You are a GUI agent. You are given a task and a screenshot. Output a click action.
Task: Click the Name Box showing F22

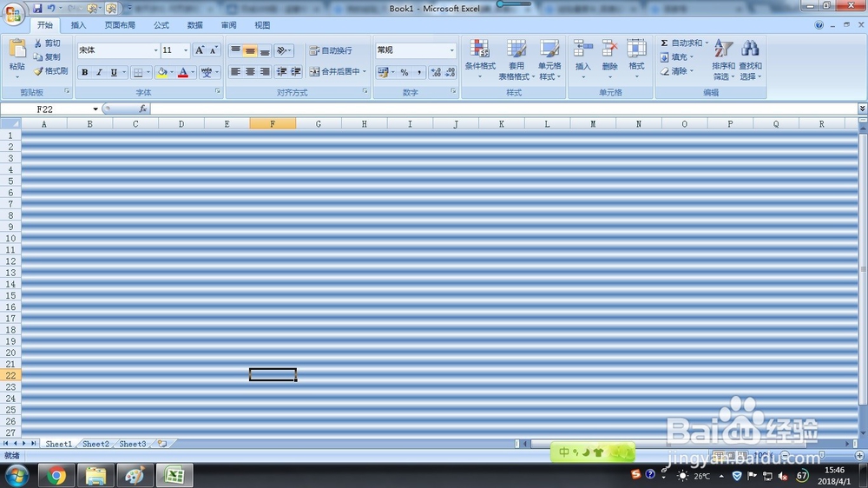tap(45, 109)
